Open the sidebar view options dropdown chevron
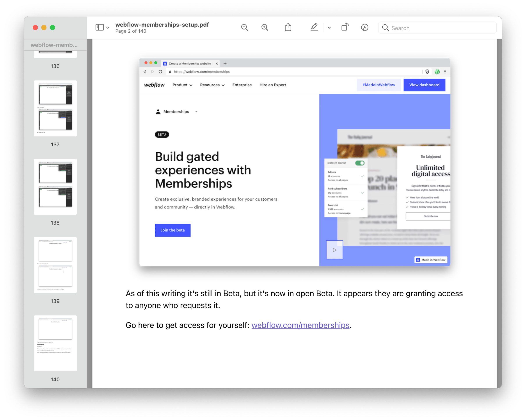The width and height of the screenshot is (526, 420). pyautogui.click(x=108, y=28)
